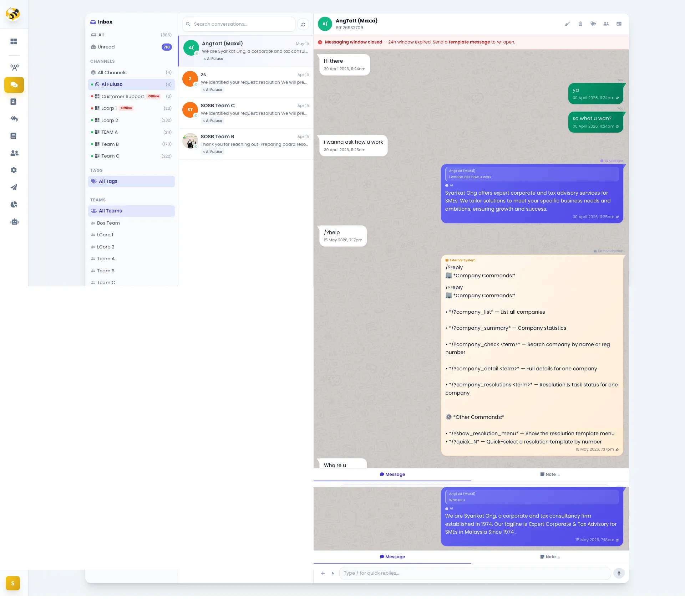The width and height of the screenshot is (685, 616).
Task: Click the yellow S user avatar
Action: pyautogui.click(x=13, y=583)
